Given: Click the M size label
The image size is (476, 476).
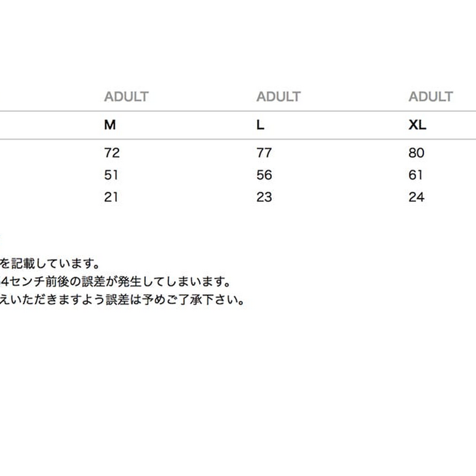Looking at the screenshot, I should pos(110,125).
